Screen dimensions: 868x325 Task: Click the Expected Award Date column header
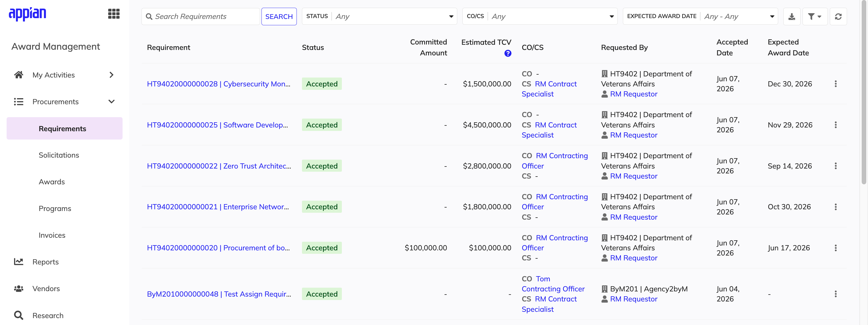(x=788, y=48)
